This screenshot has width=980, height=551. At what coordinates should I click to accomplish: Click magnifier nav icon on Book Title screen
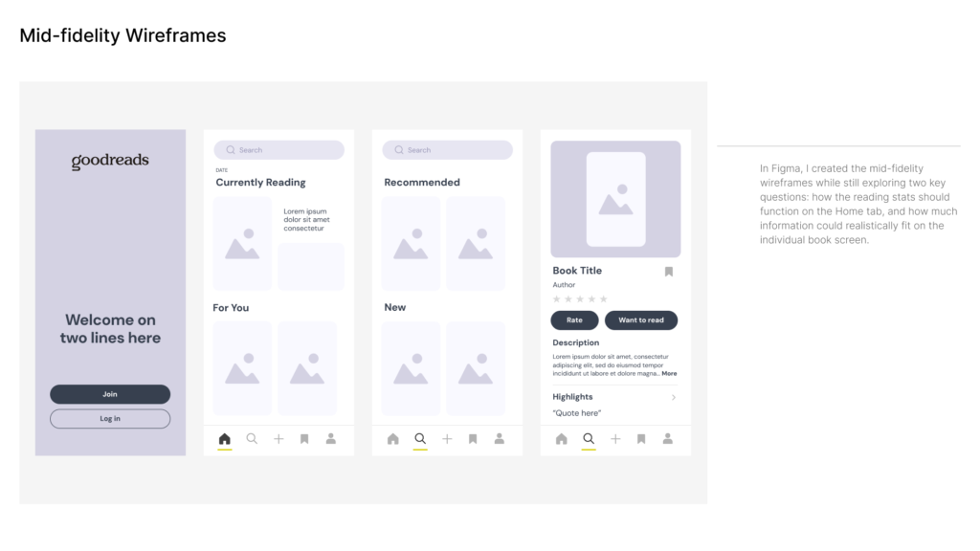[x=589, y=439]
